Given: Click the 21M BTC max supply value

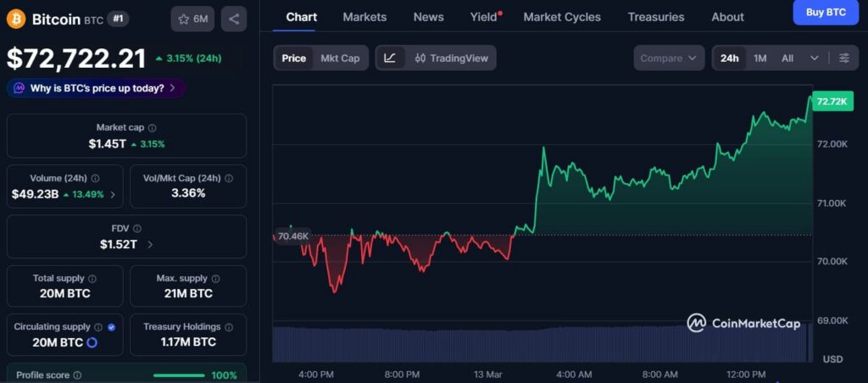Looking at the screenshot, I should tap(188, 293).
